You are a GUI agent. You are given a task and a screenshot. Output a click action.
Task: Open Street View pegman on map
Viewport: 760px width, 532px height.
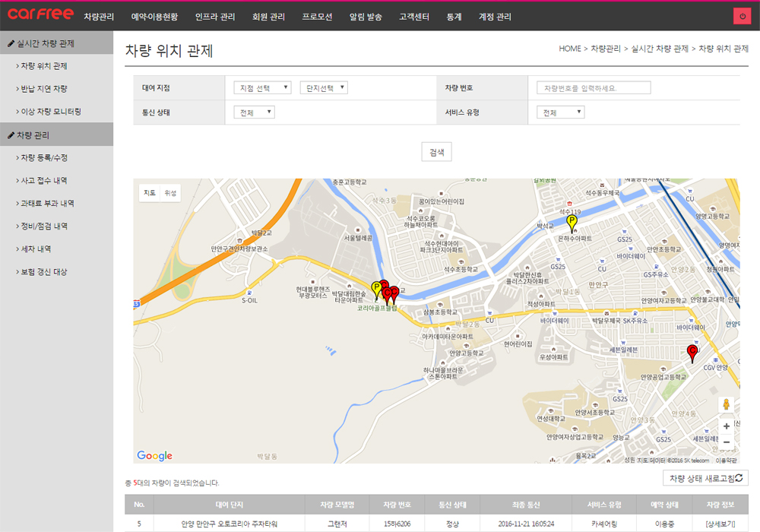726,404
